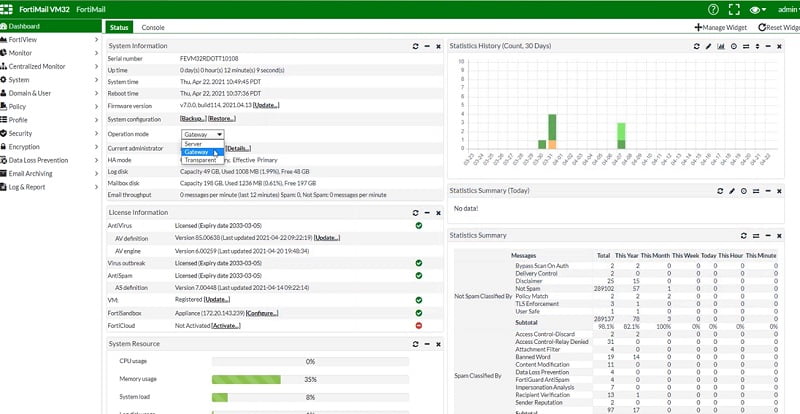
Task: Minimize the Statistics History widget
Action: click(768, 46)
